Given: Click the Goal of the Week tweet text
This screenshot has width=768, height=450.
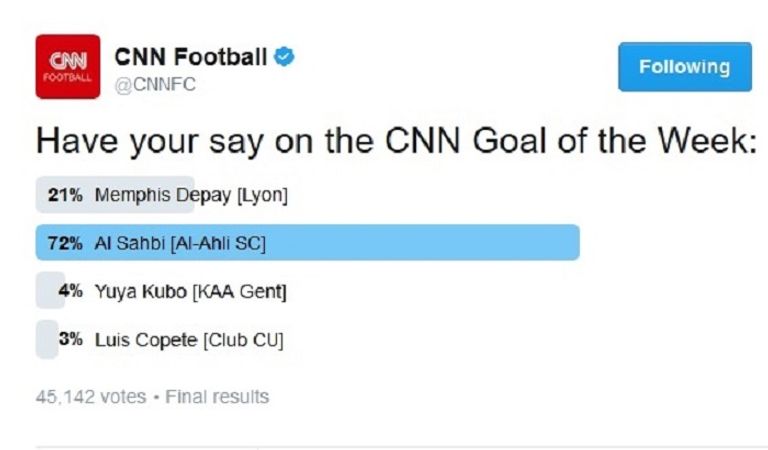Looking at the screenshot, I should 395,141.
